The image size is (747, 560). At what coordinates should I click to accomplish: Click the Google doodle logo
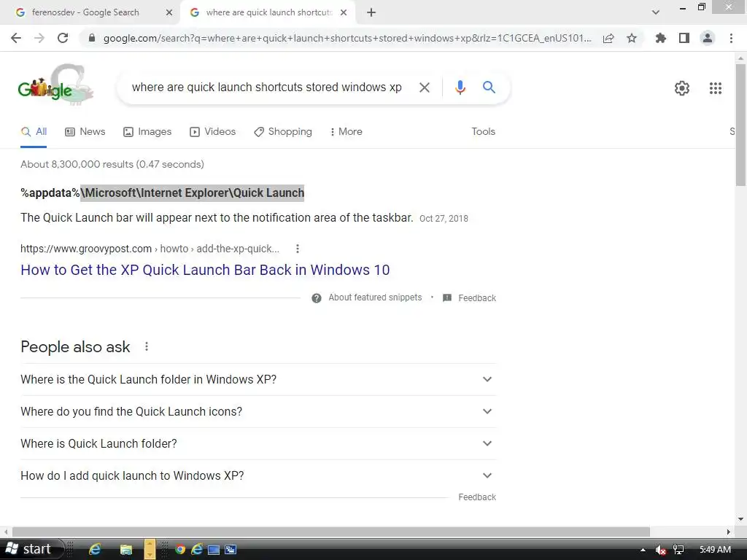[55, 85]
